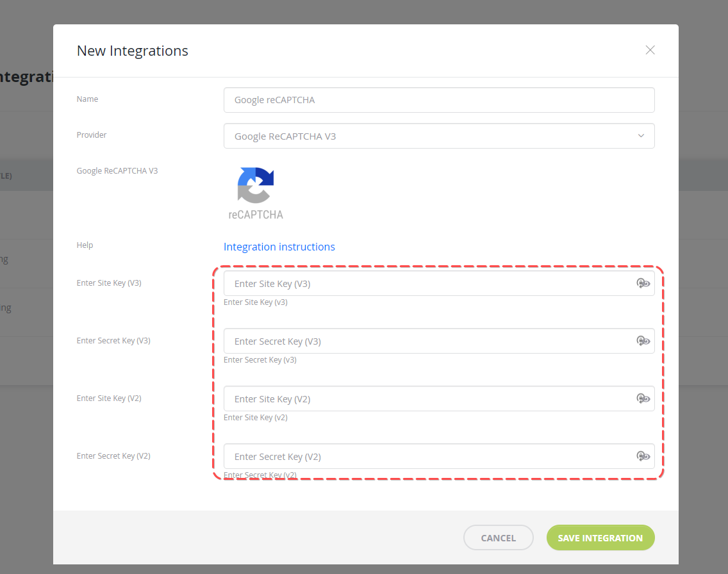Screen dimensions: 728x574
Task: Click the chevron arrow in Provider field
Action: coord(641,136)
